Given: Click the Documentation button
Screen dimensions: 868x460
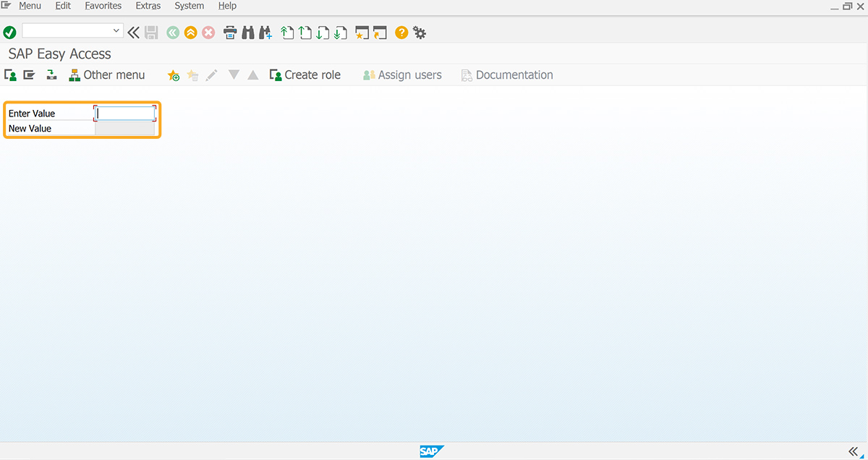Looking at the screenshot, I should (x=507, y=74).
